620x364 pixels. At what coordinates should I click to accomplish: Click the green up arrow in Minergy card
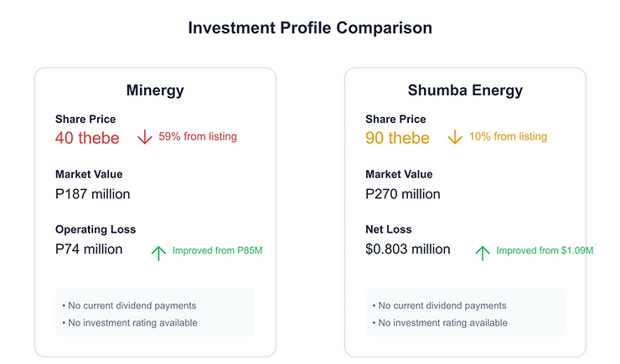click(x=158, y=253)
